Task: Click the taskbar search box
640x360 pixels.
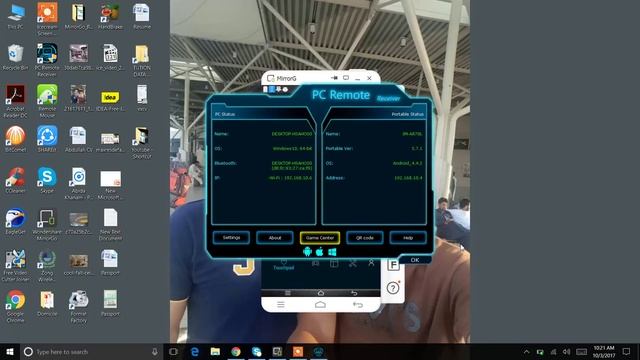Action: tap(92, 351)
